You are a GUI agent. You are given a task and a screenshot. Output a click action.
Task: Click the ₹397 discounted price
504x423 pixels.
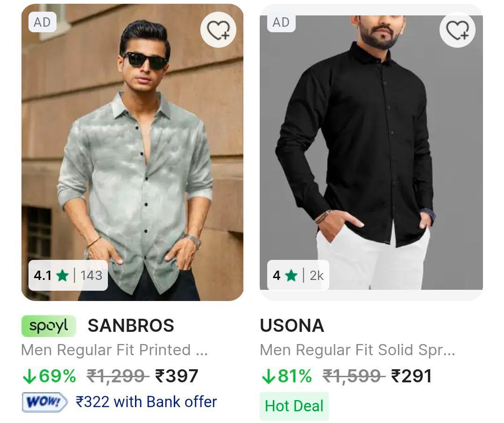pyautogui.click(x=177, y=376)
